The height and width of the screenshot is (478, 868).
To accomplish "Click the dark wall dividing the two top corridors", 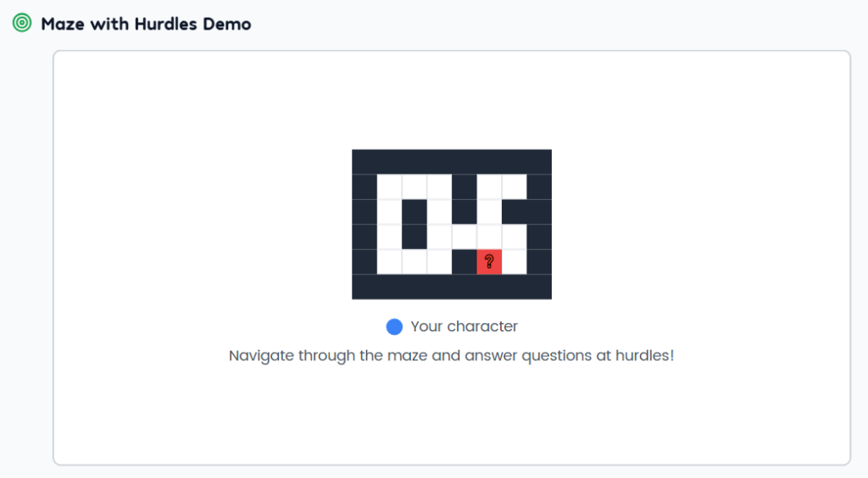I will click(465, 199).
